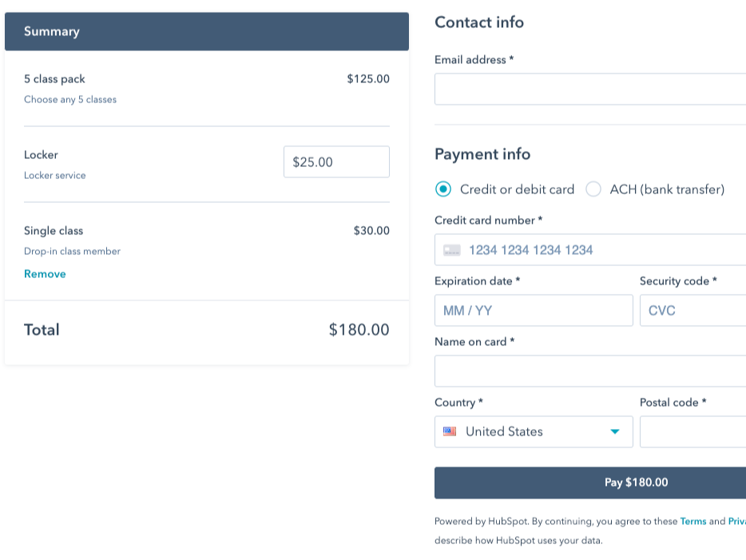Click the US flag icon beside United States

point(449,431)
